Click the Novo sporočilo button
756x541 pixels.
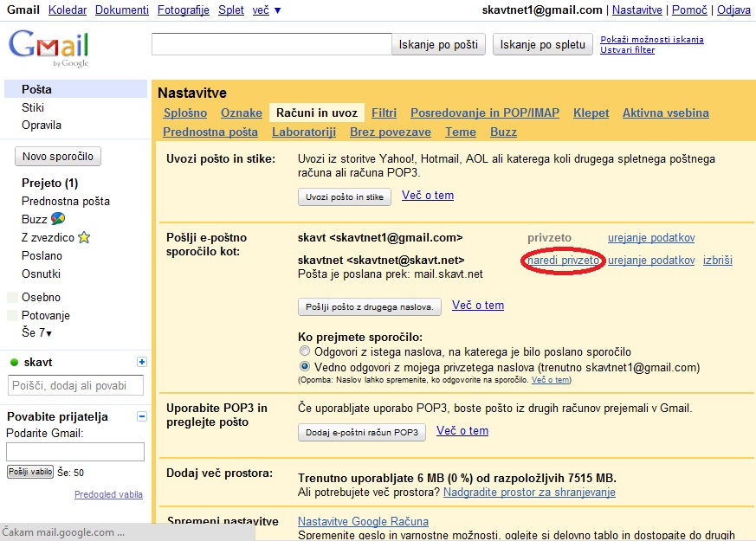coord(58,156)
